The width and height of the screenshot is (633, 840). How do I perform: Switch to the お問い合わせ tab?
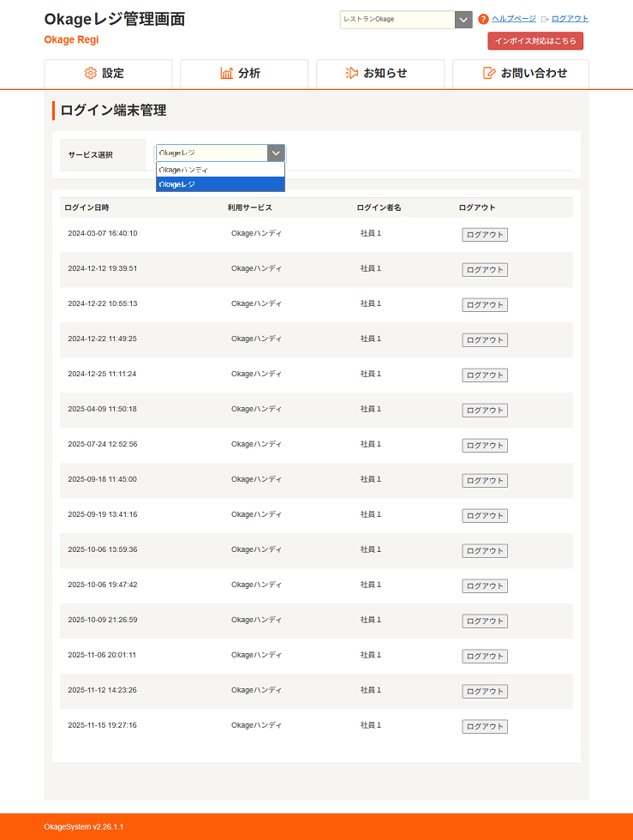click(533, 74)
